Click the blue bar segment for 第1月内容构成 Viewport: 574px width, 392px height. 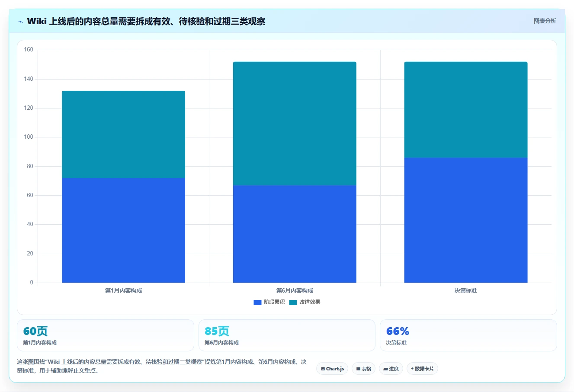(x=123, y=230)
